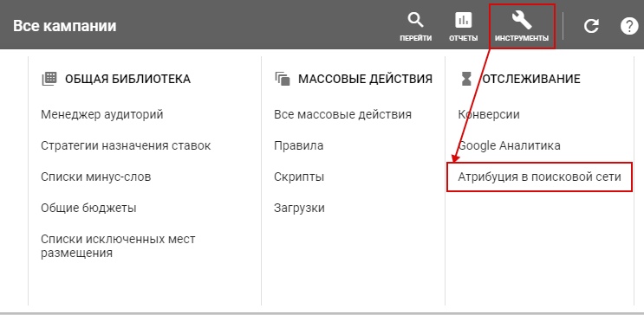Click the circular refresh arrow icon
The height and width of the screenshot is (315, 644).
591,27
